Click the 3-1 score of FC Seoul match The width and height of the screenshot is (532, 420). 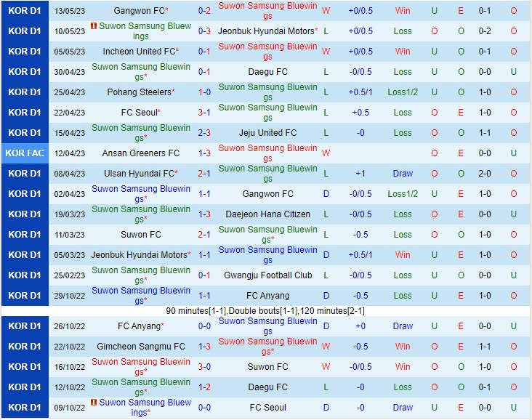pyautogui.click(x=204, y=113)
